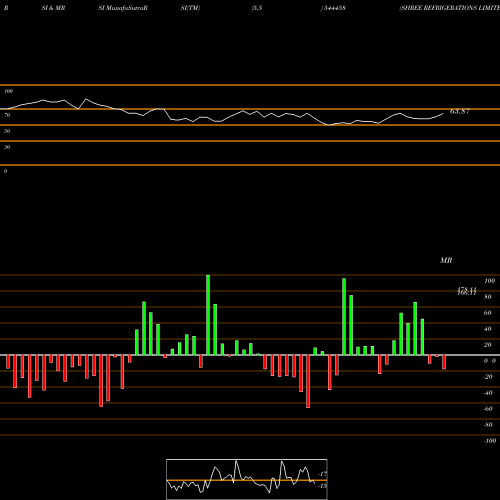The height and width of the screenshot is (500, 500).
Task: Open the mini overview chart thumbnail
Action: pyautogui.click(x=247, y=479)
